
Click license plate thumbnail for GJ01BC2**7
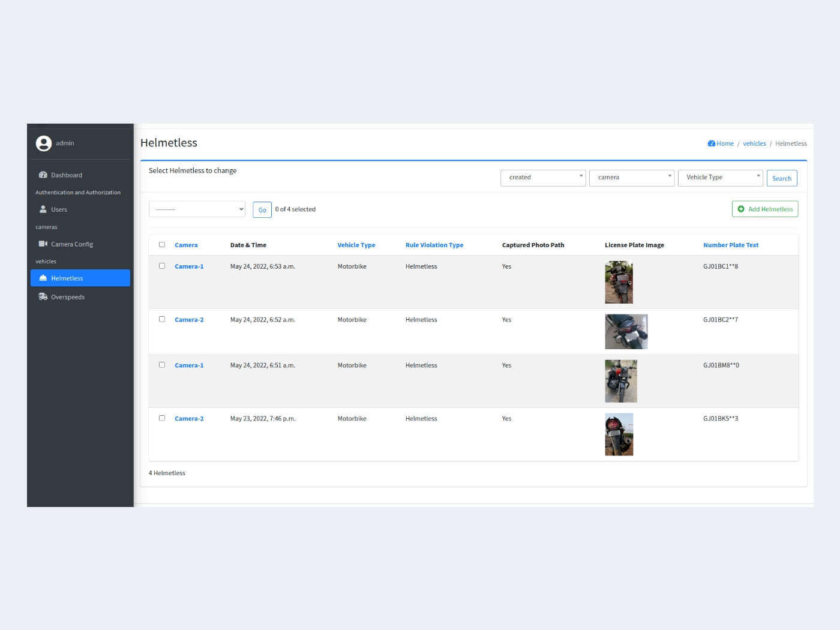pyautogui.click(x=626, y=332)
